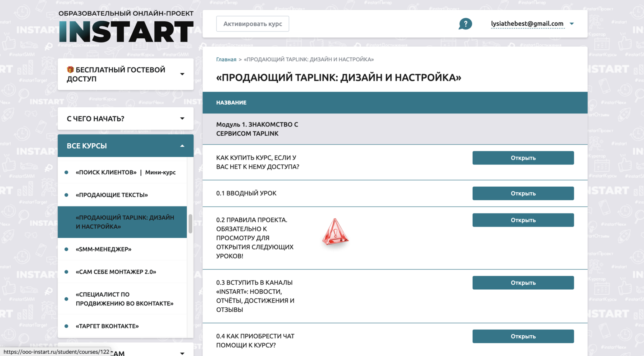This screenshot has height=356, width=644.
Task: Click the red warning triangle icon
Action: [x=335, y=232]
